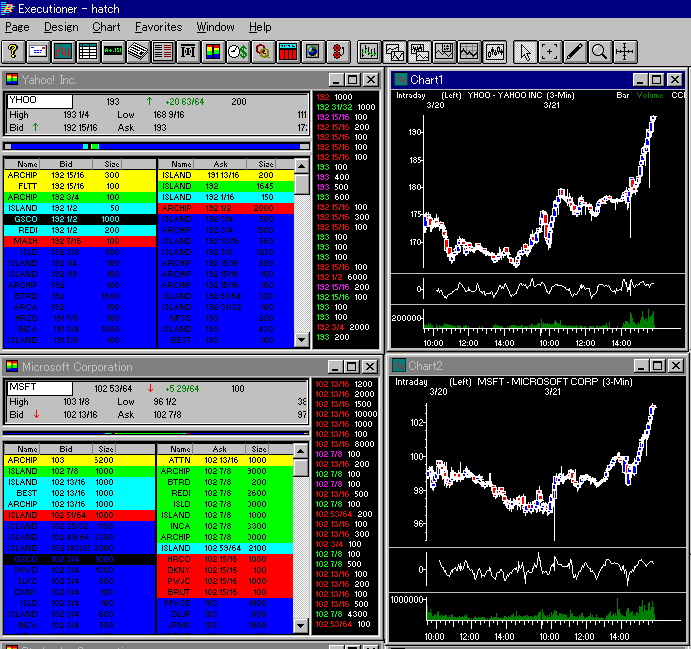Click the MSFT print 102 13/16 10000
Image resolution: width=691 pixels, height=649 pixels.
(x=346, y=414)
